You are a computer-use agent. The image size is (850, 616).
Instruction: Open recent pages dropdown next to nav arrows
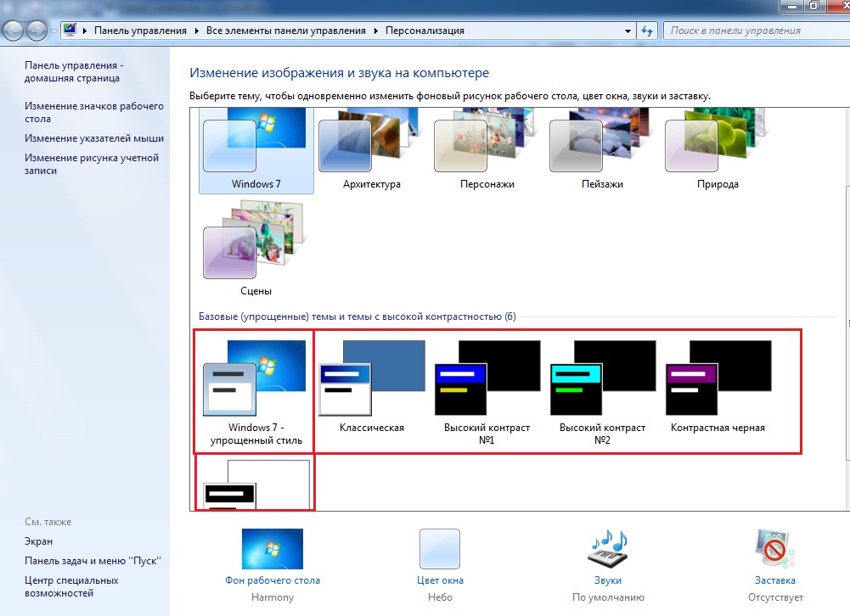coord(53,31)
